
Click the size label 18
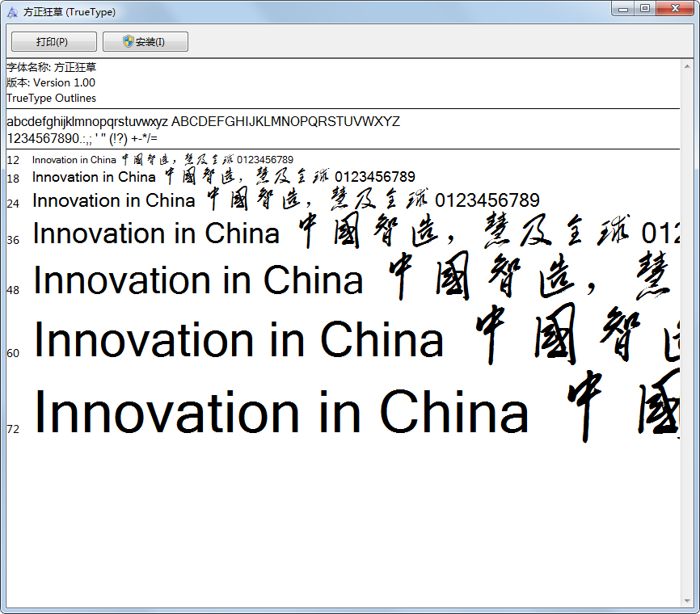pos(13,179)
